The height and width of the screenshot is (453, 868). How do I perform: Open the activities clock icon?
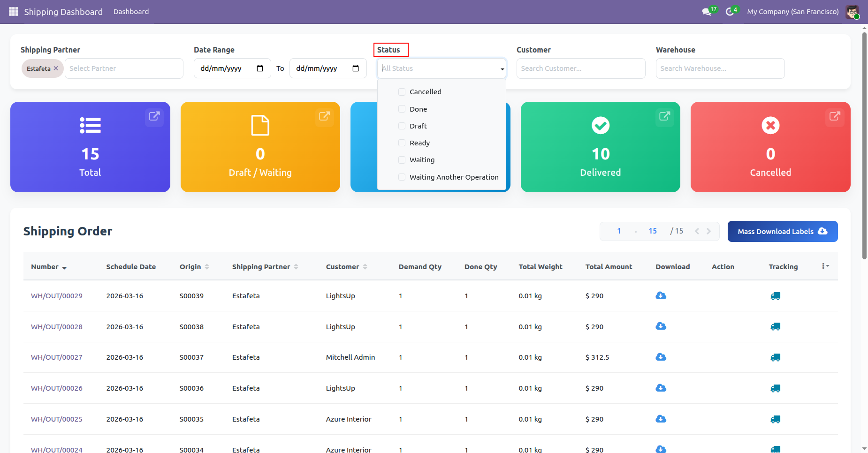click(730, 12)
